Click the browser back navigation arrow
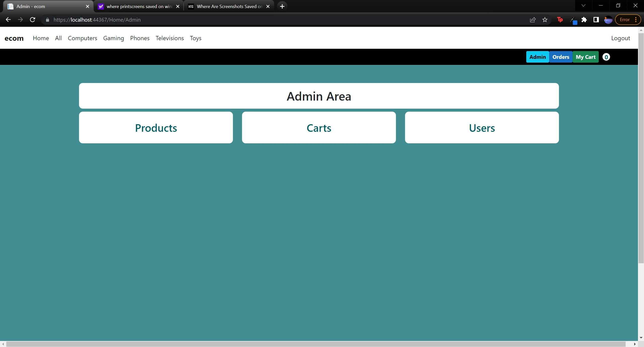Screen dimensions: 644x347 pos(8,20)
